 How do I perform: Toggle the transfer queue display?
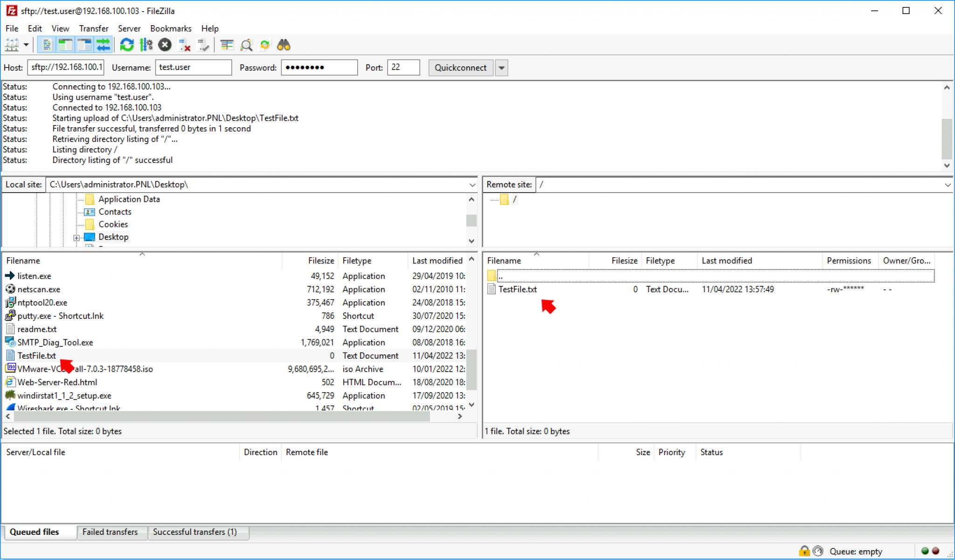103,45
